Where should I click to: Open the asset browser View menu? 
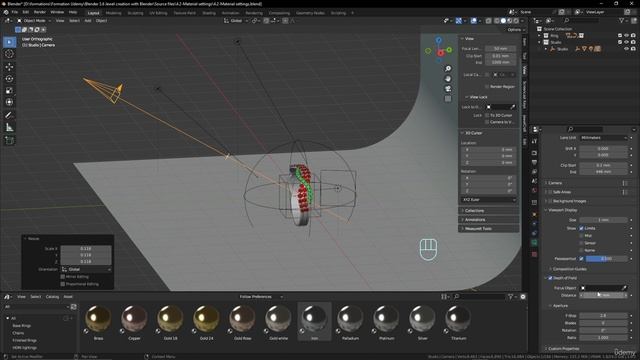click(x=21, y=297)
